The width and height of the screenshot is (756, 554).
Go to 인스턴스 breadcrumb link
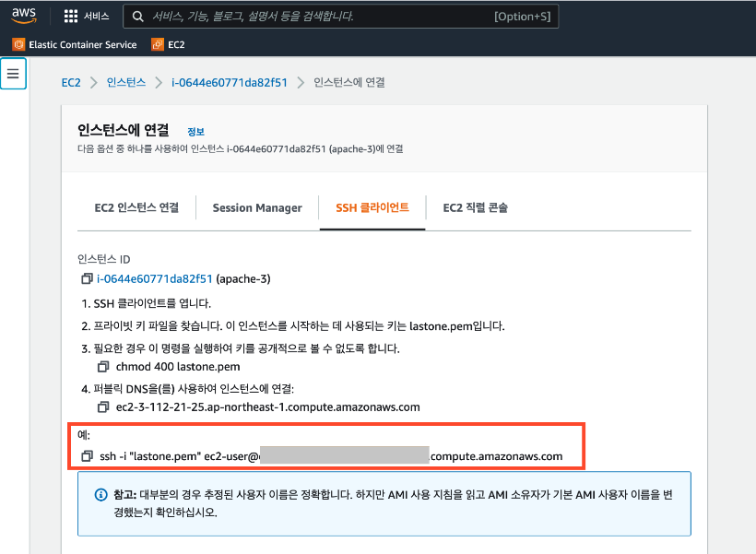pyautogui.click(x=125, y=82)
